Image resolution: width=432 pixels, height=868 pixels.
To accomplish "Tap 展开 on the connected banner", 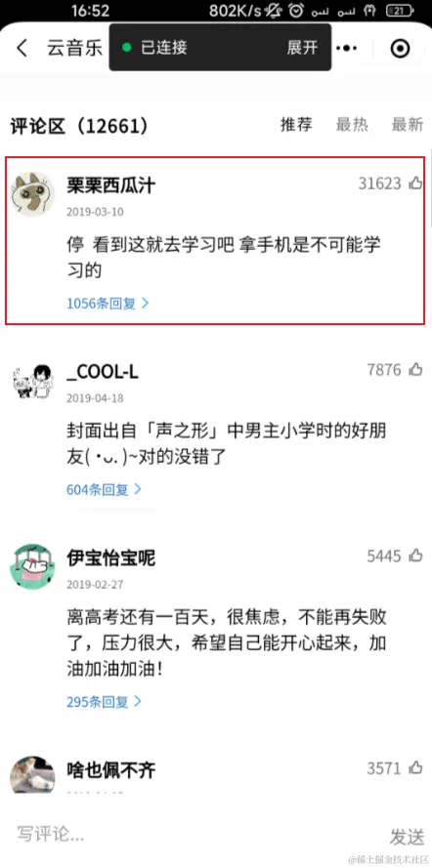I will point(302,48).
